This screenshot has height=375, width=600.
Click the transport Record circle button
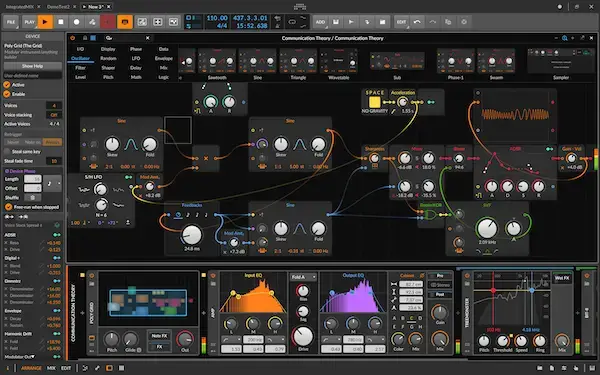[x=77, y=22]
